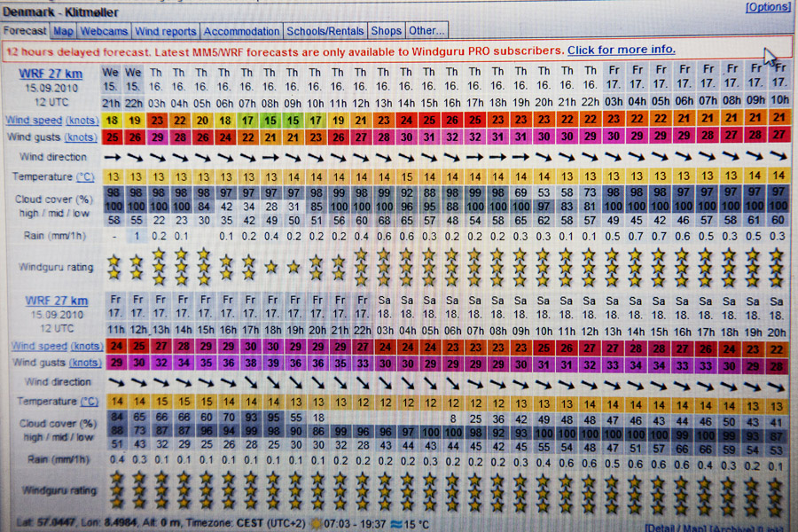This screenshot has height=532, width=798.
Task: Click the sunrise sun icon in footer
Action: (x=317, y=524)
